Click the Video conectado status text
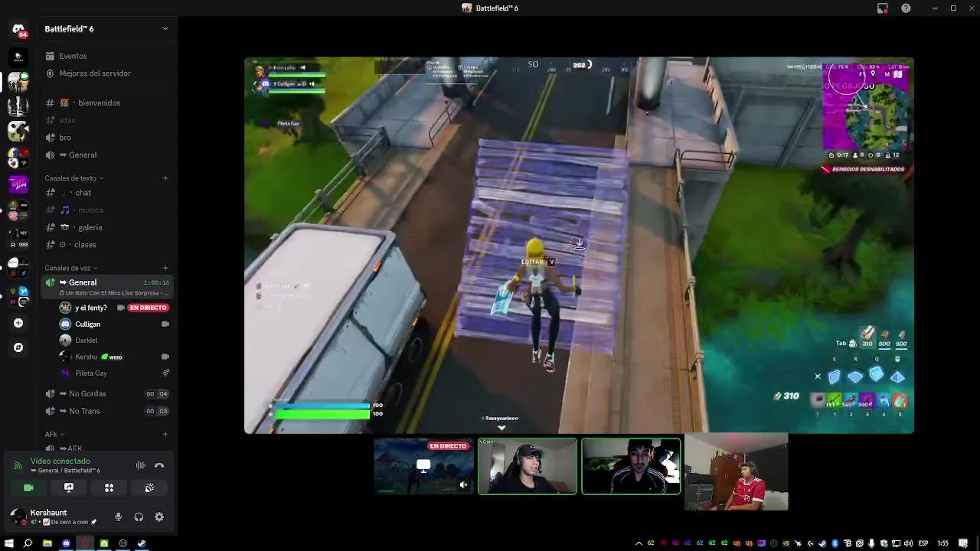 pos(60,461)
